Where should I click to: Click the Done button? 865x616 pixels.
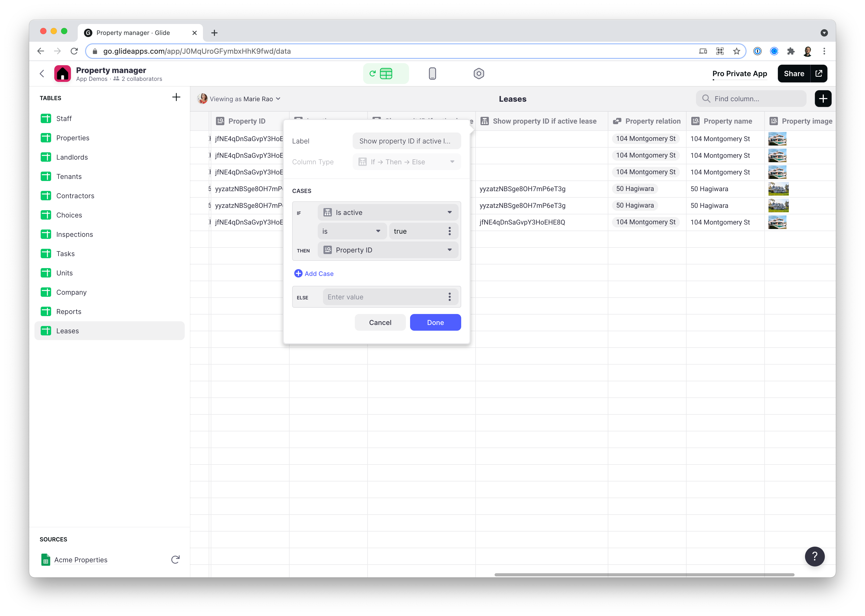[435, 322]
